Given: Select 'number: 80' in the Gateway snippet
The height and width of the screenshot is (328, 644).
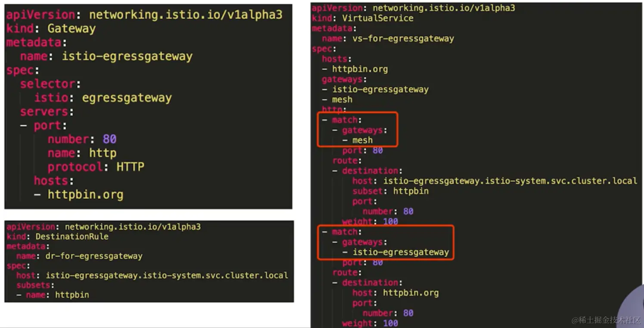Looking at the screenshot, I should 82,139.
